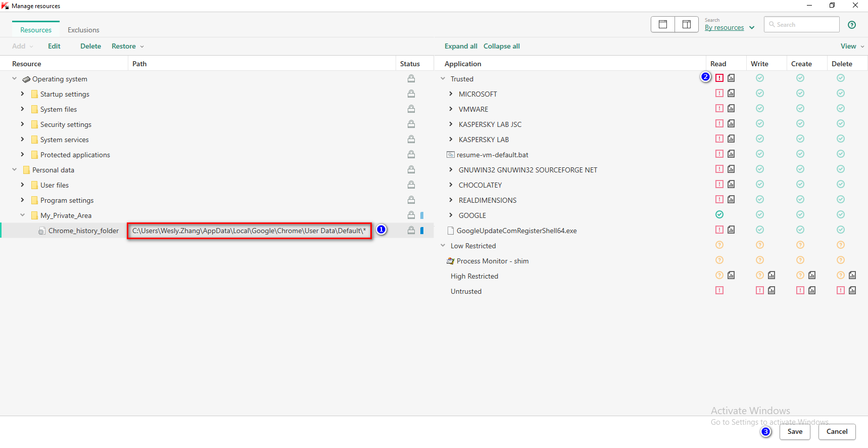Click the Read deny icon for GoogleUpdateComRegisterShell64.exe
Viewport: 868px width, 448px height.
719,230
